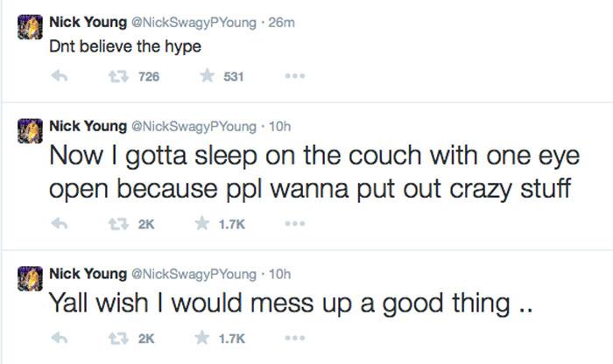Reply to the 'Yall wish' tweet

tap(60, 338)
